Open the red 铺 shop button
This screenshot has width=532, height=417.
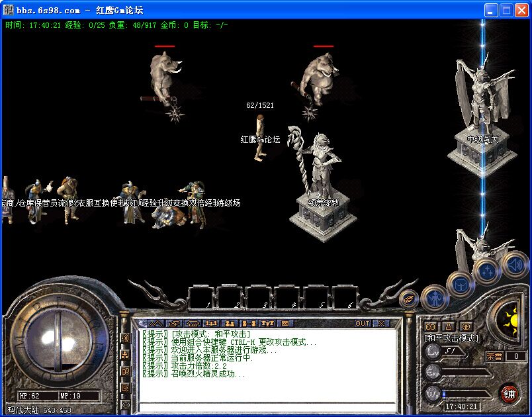pyautogui.click(x=509, y=394)
